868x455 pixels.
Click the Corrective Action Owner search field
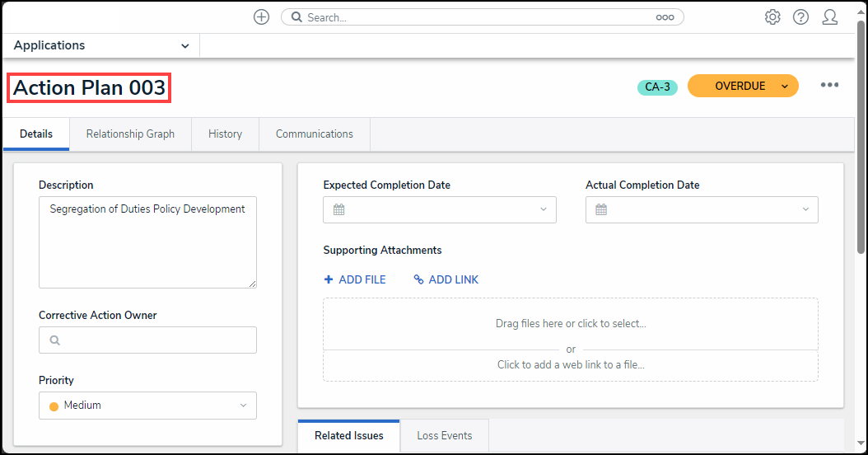[147, 340]
